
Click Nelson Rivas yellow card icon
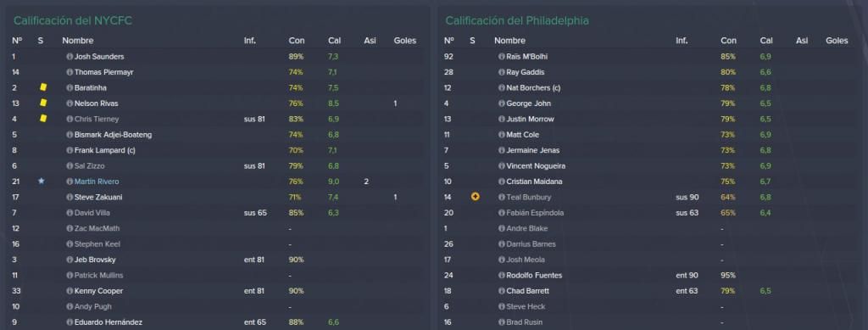tap(43, 103)
